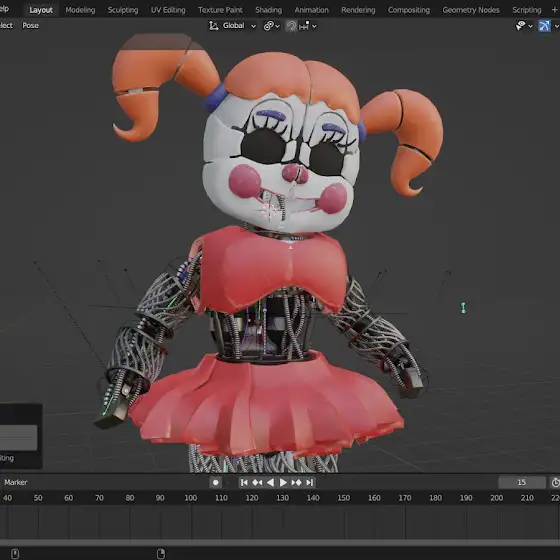
Task: Click the transform orientation axes icon
Action: pos(214,26)
